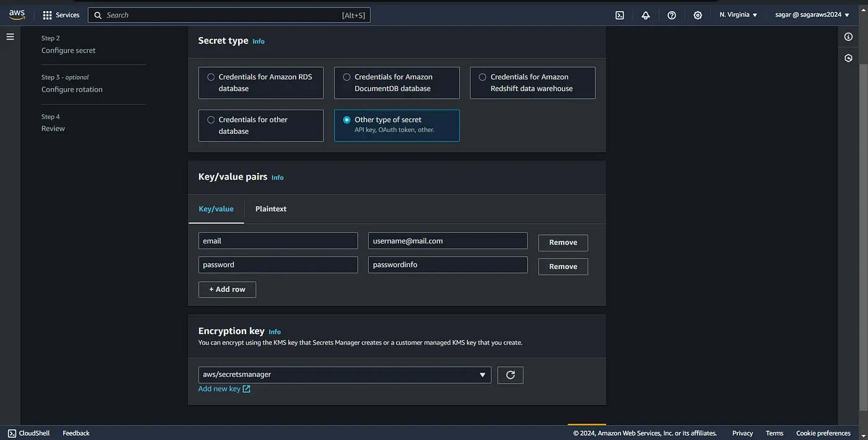
Task: Focus the top Search input field
Action: 229,15
